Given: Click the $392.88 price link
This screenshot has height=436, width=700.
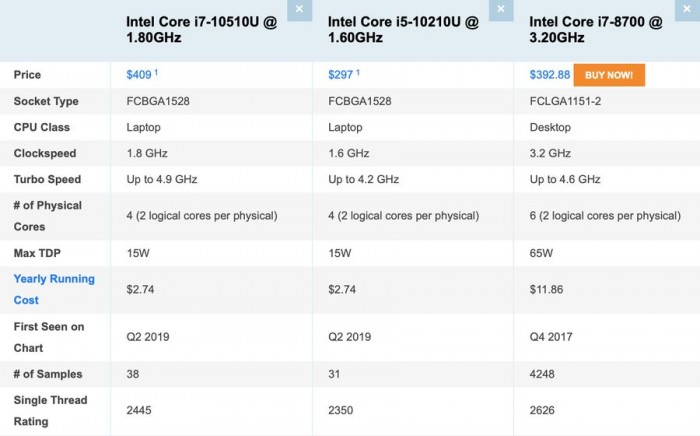Looking at the screenshot, I should pos(549,75).
